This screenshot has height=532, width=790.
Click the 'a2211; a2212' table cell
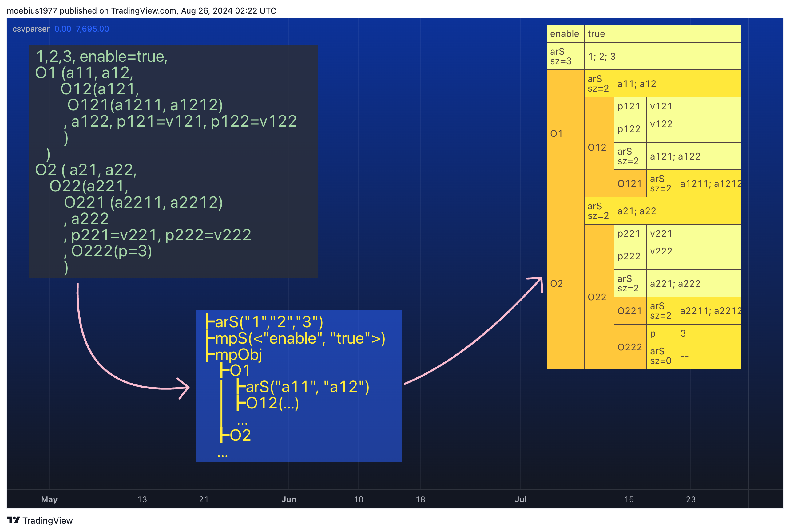[x=709, y=311]
